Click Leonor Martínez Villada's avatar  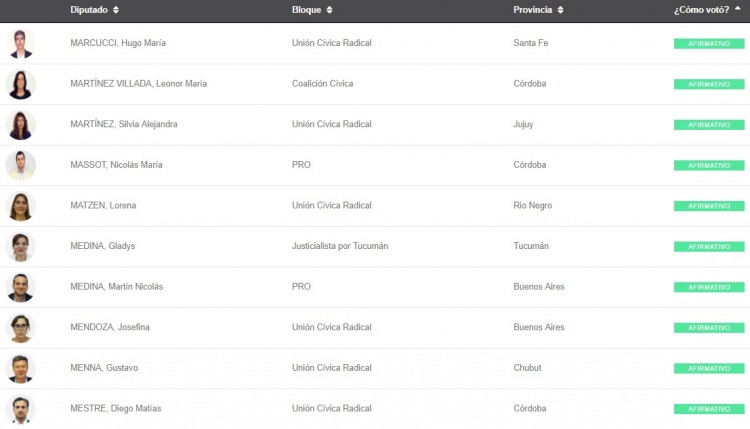(20, 84)
